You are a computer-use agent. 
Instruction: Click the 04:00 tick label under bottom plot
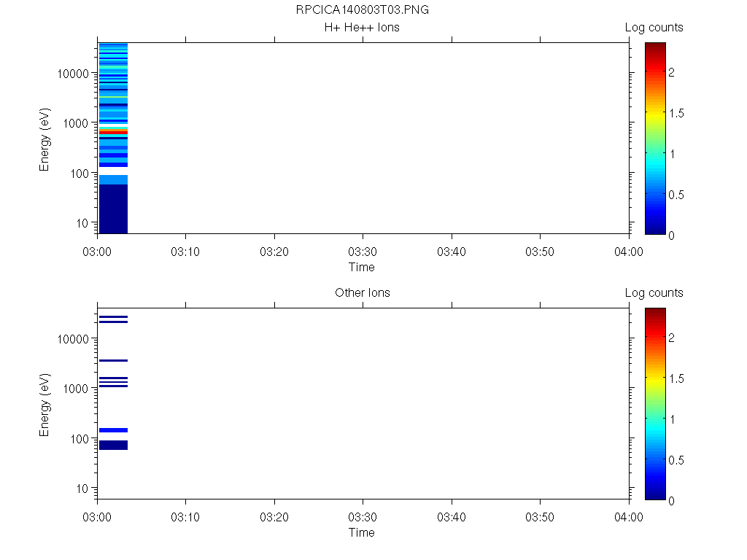click(x=629, y=517)
